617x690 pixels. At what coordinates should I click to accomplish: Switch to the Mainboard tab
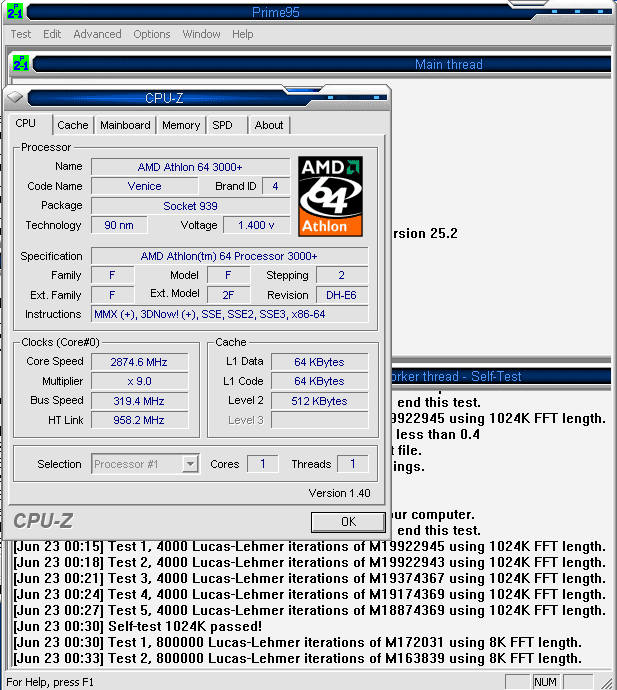[125, 125]
